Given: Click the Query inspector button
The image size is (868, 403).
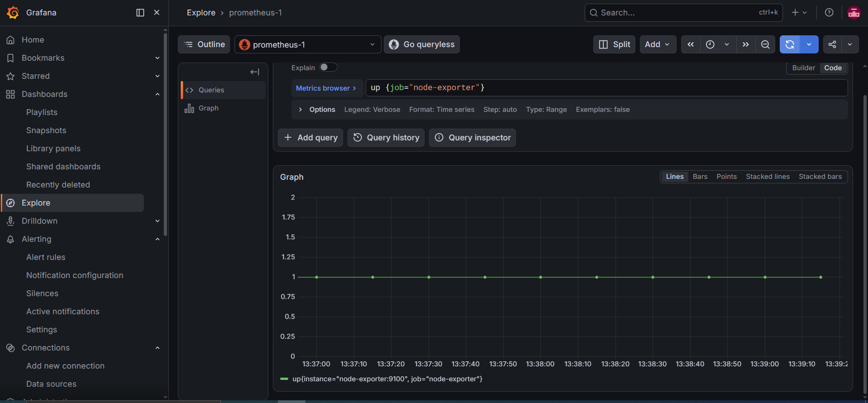Looking at the screenshot, I should click(472, 138).
